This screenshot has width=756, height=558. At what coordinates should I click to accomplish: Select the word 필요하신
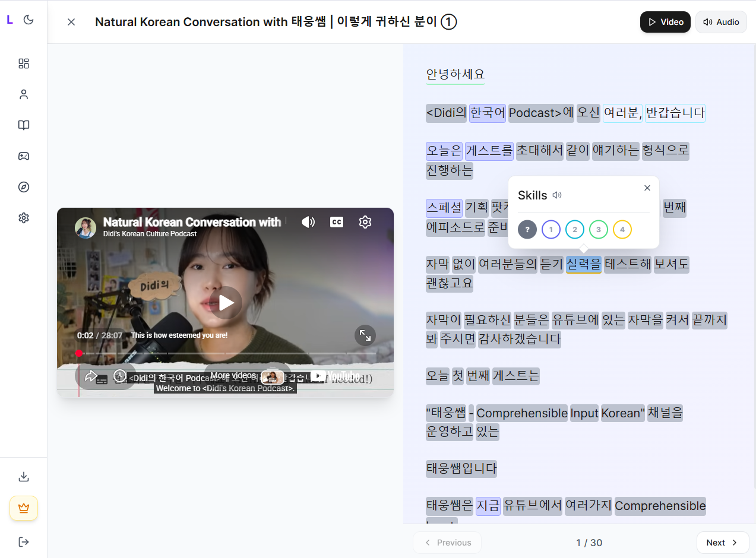488,321
